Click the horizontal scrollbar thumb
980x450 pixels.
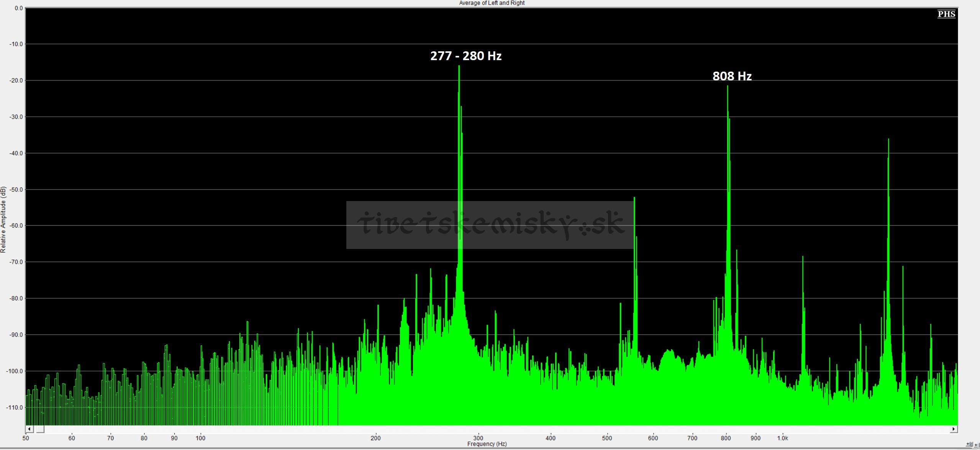[40, 429]
